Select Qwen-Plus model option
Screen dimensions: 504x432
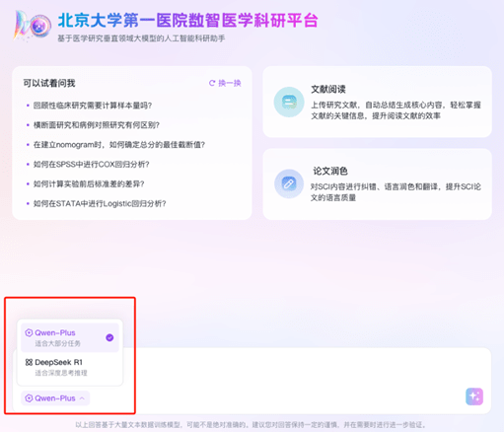70,337
